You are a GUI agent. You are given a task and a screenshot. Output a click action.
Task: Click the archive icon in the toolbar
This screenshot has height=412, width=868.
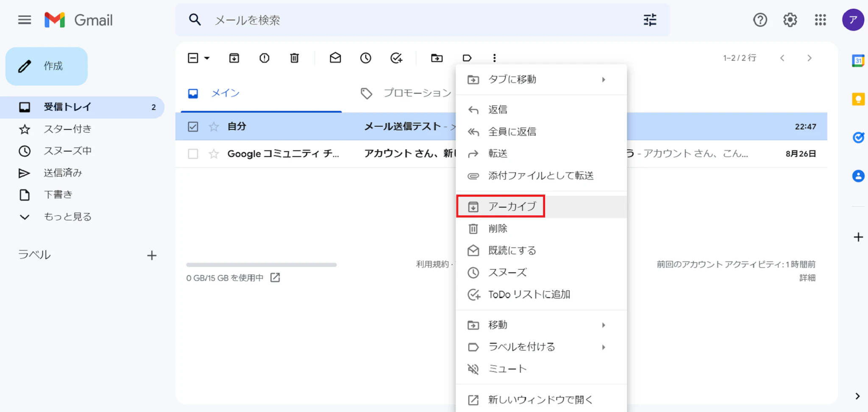[234, 58]
